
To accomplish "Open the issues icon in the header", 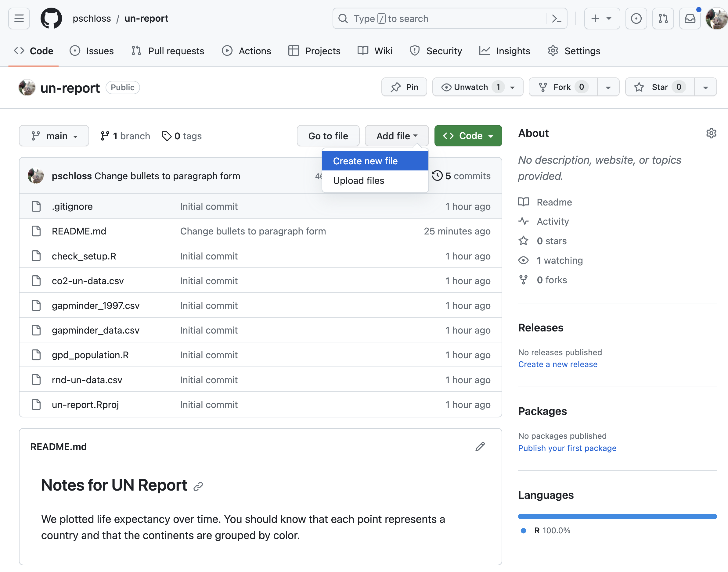I will pyautogui.click(x=636, y=18).
